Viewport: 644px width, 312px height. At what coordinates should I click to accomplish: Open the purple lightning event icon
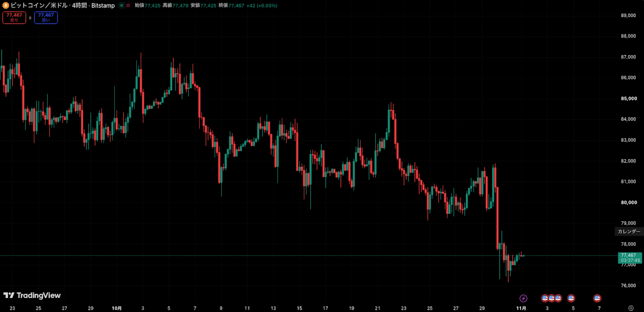(x=524, y=298)
